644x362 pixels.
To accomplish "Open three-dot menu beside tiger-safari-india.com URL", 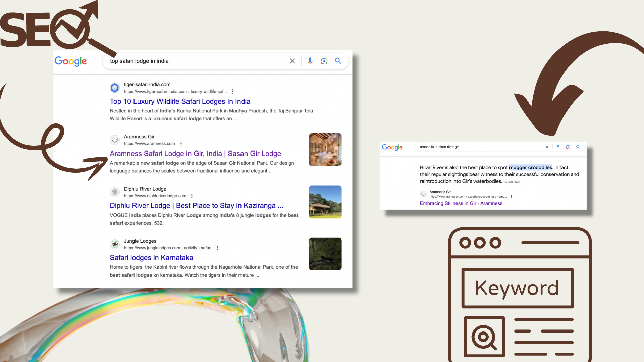I will click(x=232, y=92).
